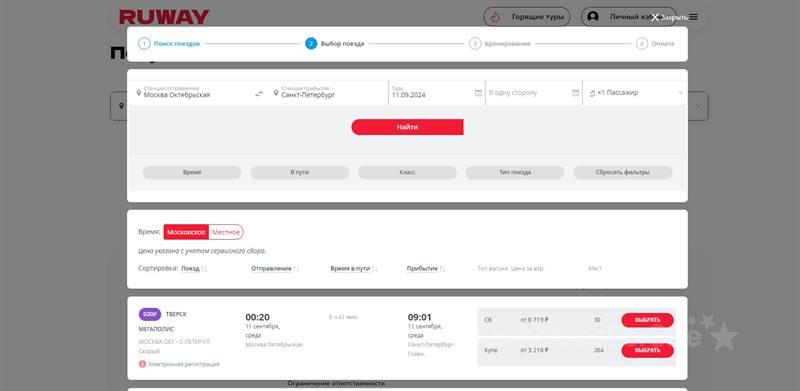
Task: Open calendar icon for return date
Action: (576, 93)
